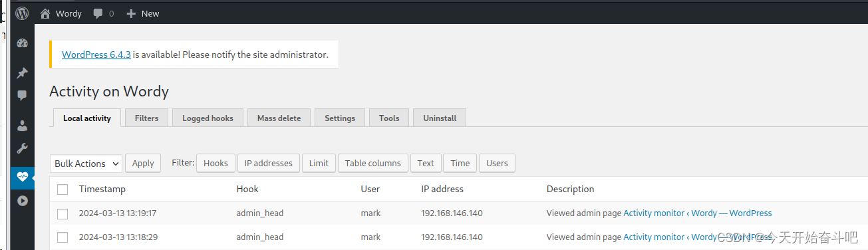
Task: Open the Comments sidebar icon
Action: 23,96
